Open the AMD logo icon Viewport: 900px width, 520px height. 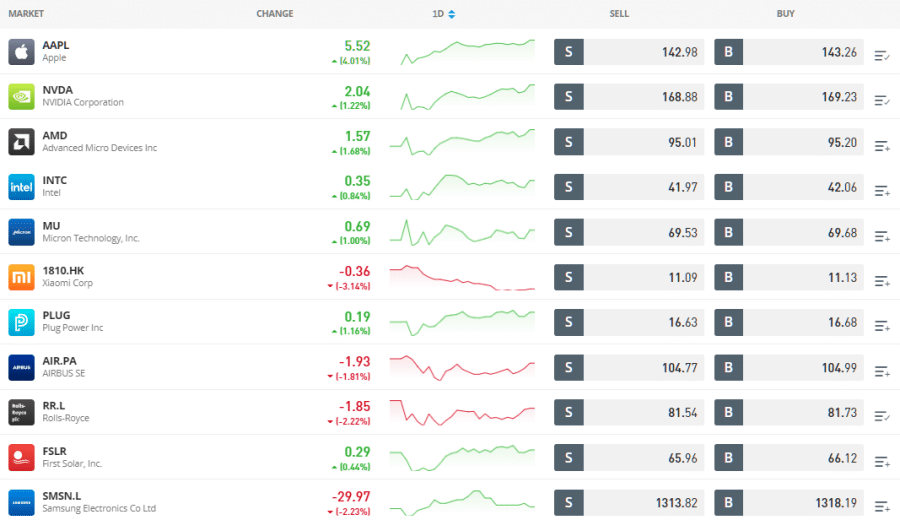point(21,142)
